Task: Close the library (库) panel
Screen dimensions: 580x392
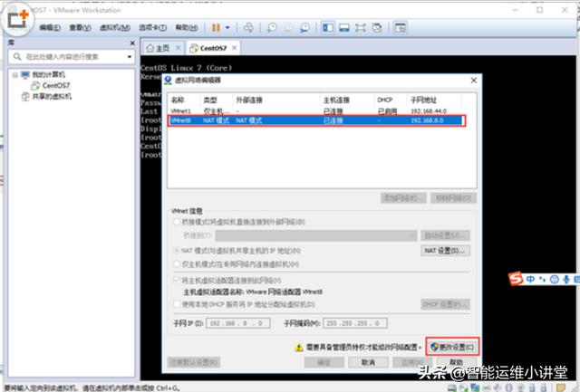Action: click(132, 43)
